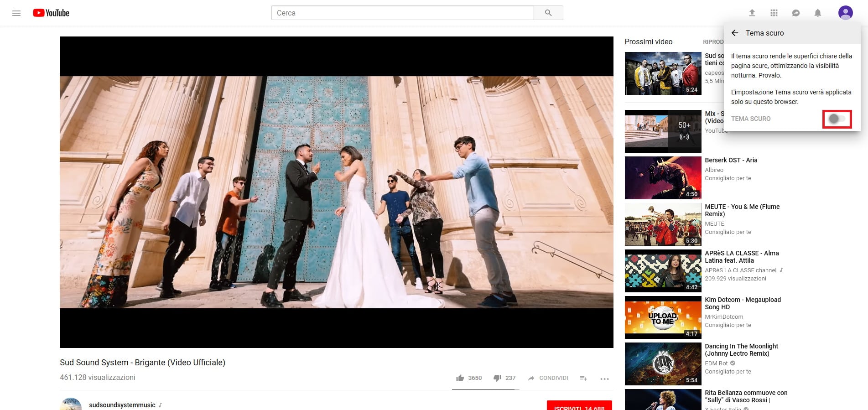Click in the Cerca search field
The image size is (868, 410).
402,13
